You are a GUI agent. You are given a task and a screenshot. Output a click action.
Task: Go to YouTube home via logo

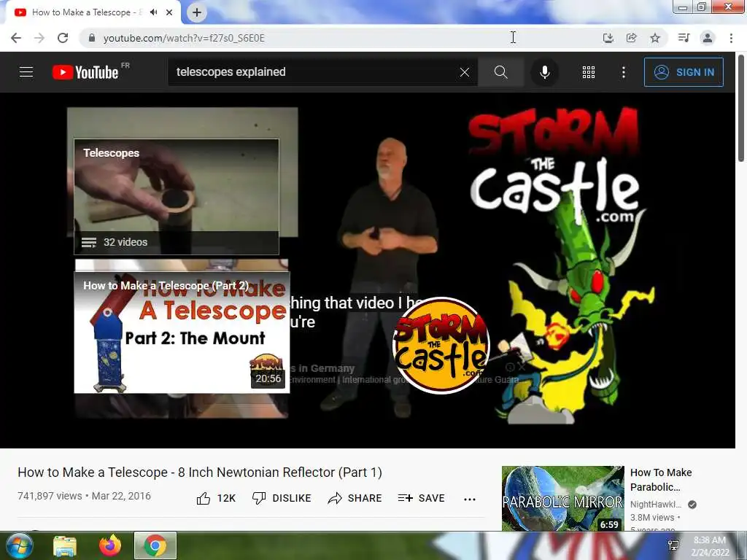[x=85, y=72]
